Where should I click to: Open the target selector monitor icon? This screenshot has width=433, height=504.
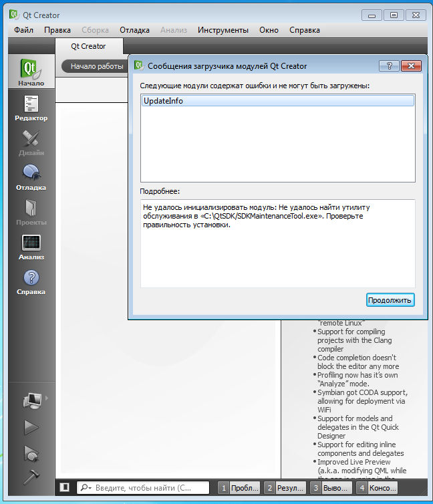(32, 400)
